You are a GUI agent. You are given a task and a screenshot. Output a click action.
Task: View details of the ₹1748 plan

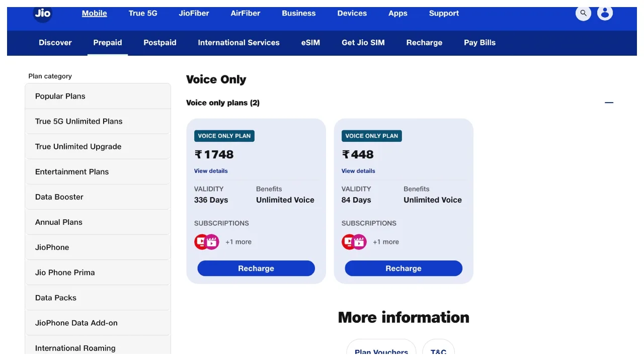pyautogui.click(x=211, y=171)
